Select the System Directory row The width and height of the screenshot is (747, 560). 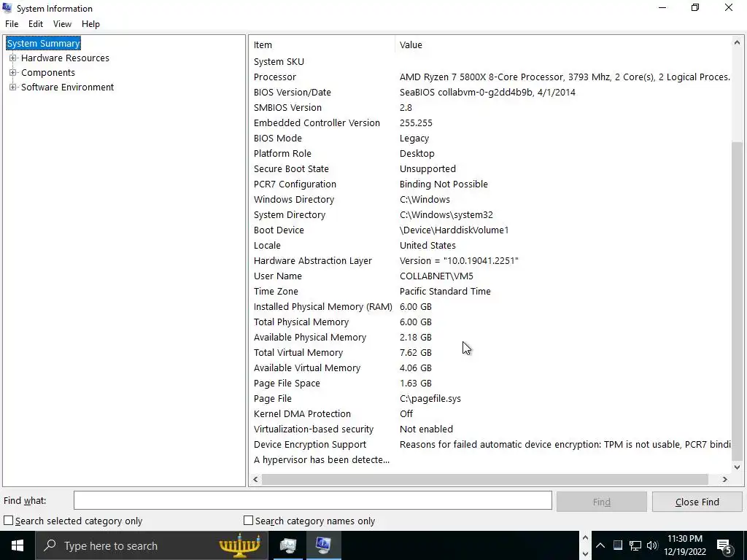[490, 215]
